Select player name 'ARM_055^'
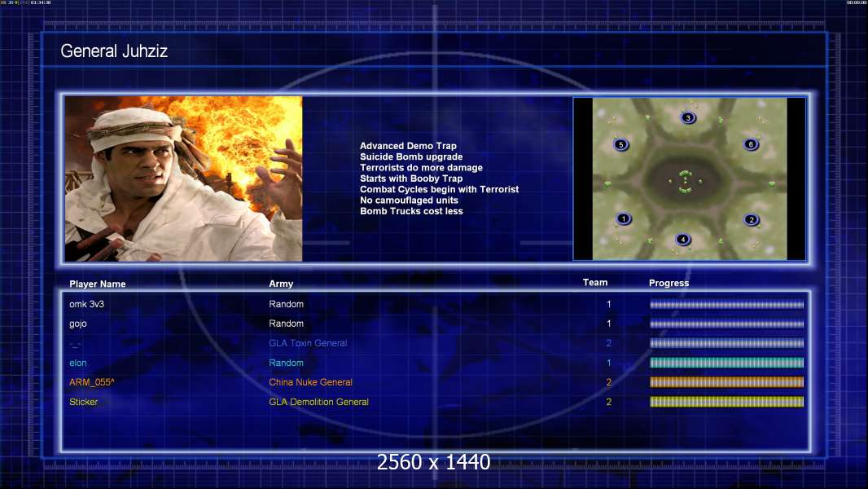This screenshot has height=489, width=868. pos(92,382)
